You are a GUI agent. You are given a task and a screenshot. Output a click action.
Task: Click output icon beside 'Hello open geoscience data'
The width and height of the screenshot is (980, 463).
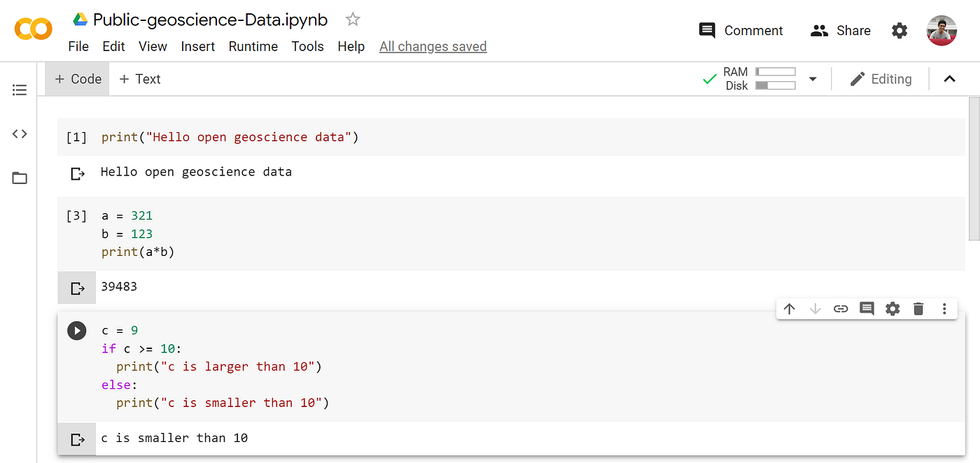tap(78, 173)
